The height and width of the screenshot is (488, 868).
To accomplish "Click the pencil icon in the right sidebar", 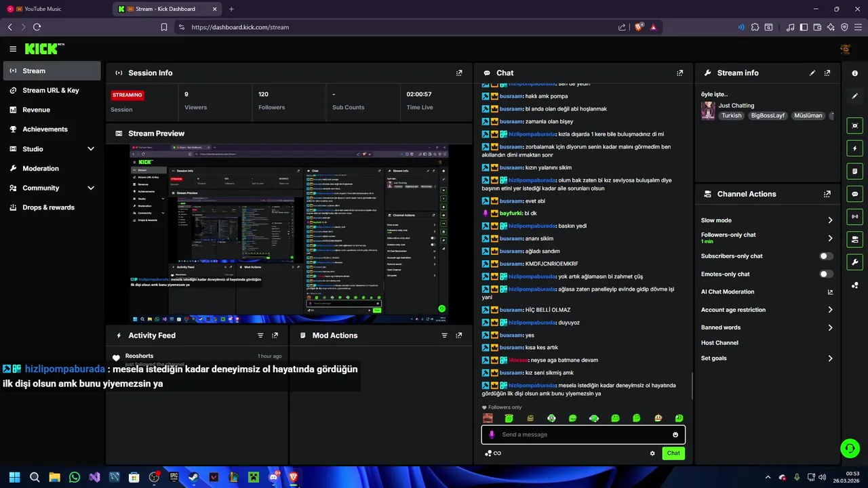I will 854,96.
